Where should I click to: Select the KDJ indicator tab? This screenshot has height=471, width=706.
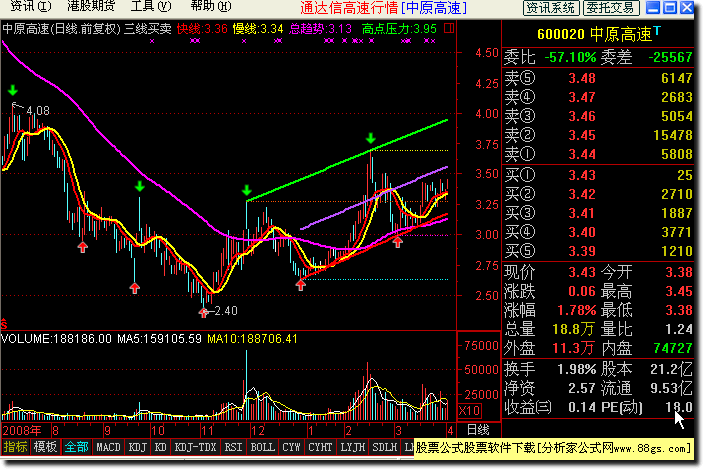(137, 447)
